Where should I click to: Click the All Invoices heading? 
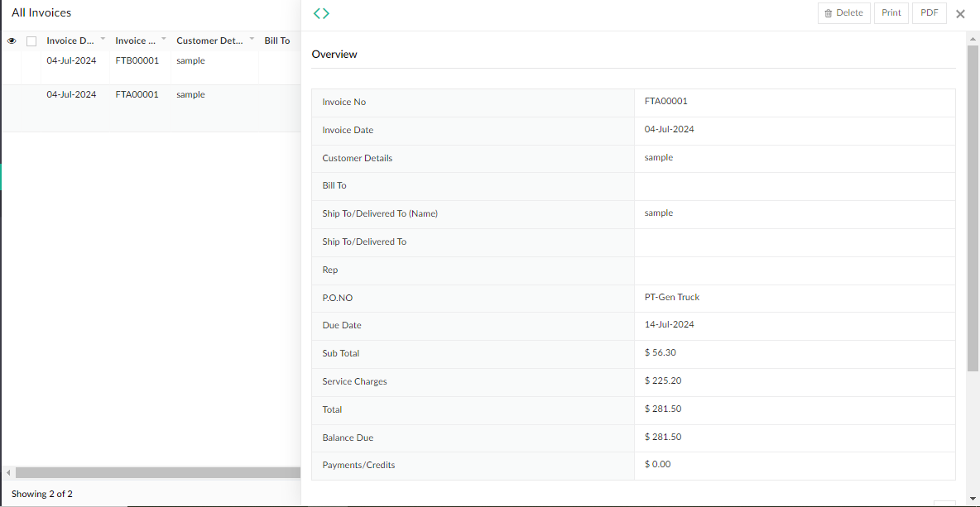pyautogui.click(x=41, y=12)
